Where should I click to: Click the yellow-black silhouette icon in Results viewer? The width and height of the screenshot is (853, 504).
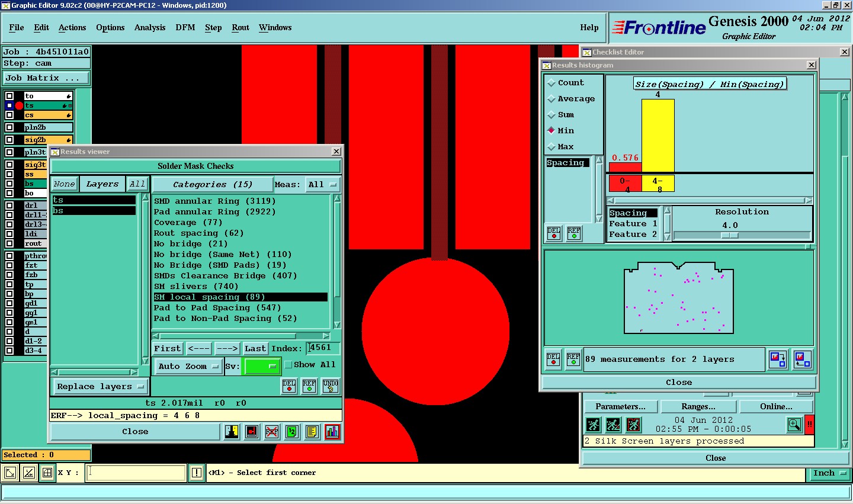232,432
